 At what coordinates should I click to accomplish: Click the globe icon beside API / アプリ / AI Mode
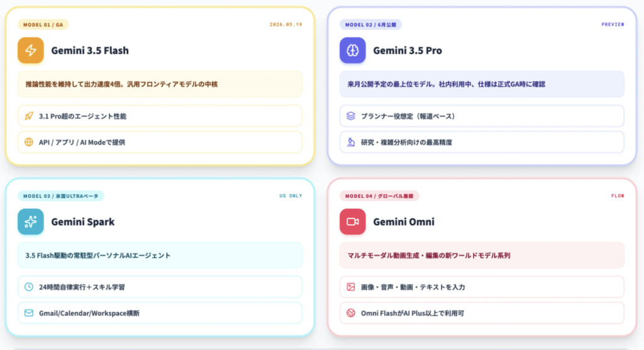[x=29, y=142]
